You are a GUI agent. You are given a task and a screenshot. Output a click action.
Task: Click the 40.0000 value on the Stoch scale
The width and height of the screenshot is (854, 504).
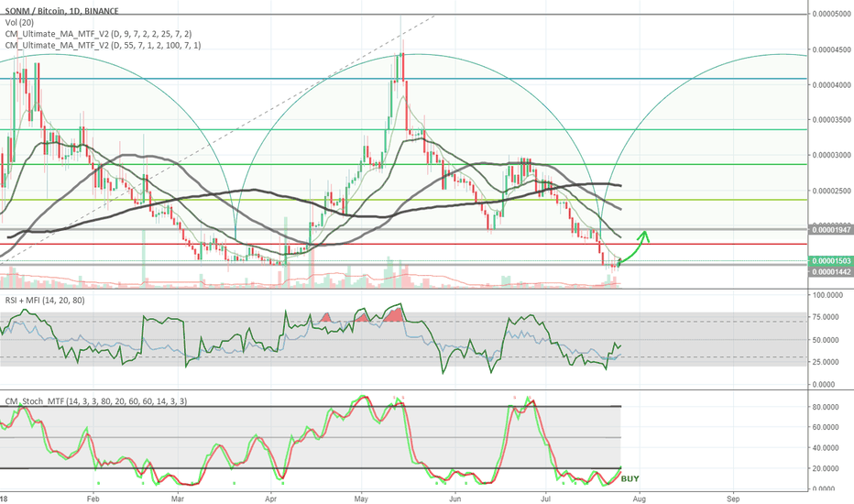pyautogui.click(x=826, y=448)
